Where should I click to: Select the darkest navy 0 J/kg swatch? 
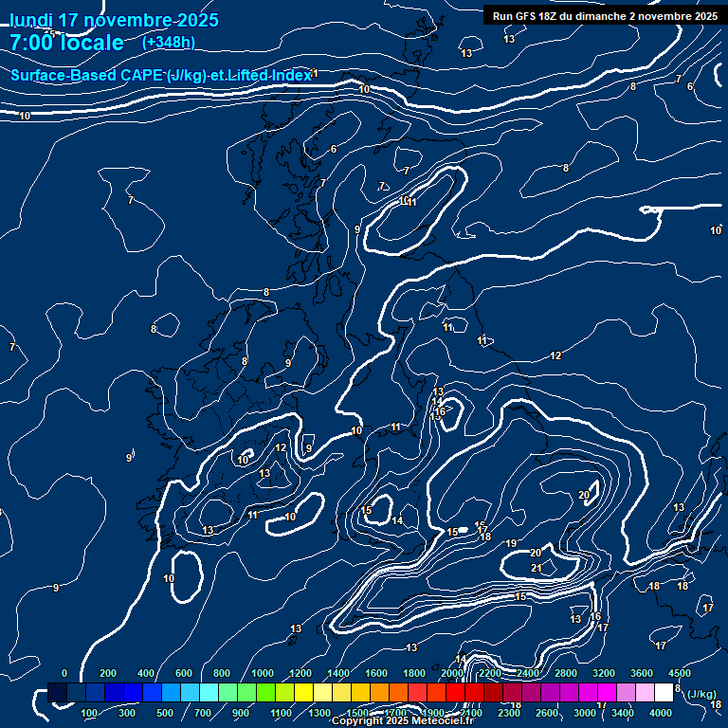coord(57,693)
